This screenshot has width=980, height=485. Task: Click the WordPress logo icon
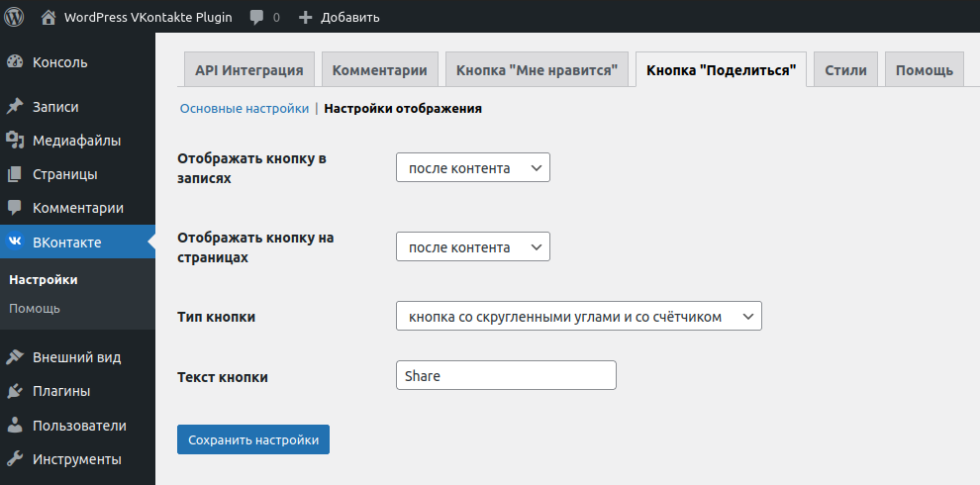pyautogui.click(x=14, y=17)
